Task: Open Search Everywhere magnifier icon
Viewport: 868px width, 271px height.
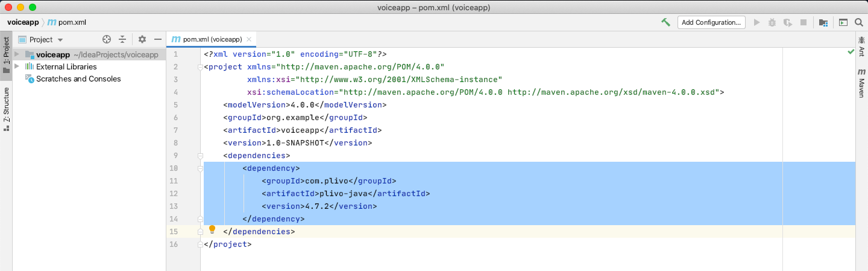Action: [x=859, y=22]
